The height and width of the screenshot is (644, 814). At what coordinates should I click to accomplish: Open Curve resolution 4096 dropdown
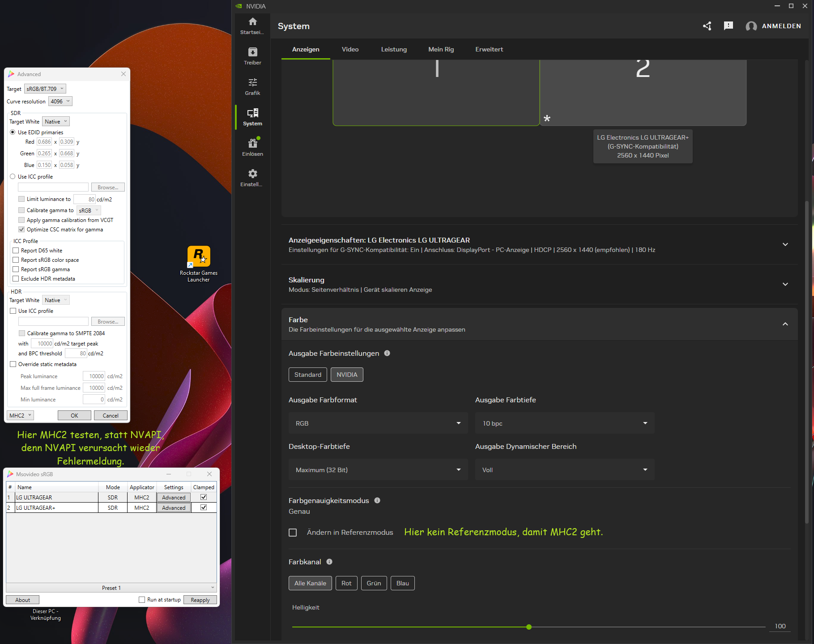pos(60,101)
